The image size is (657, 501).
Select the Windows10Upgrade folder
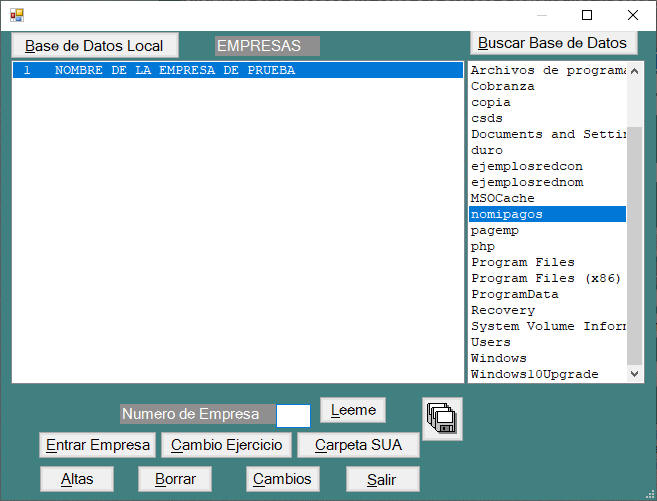[535, 374]
